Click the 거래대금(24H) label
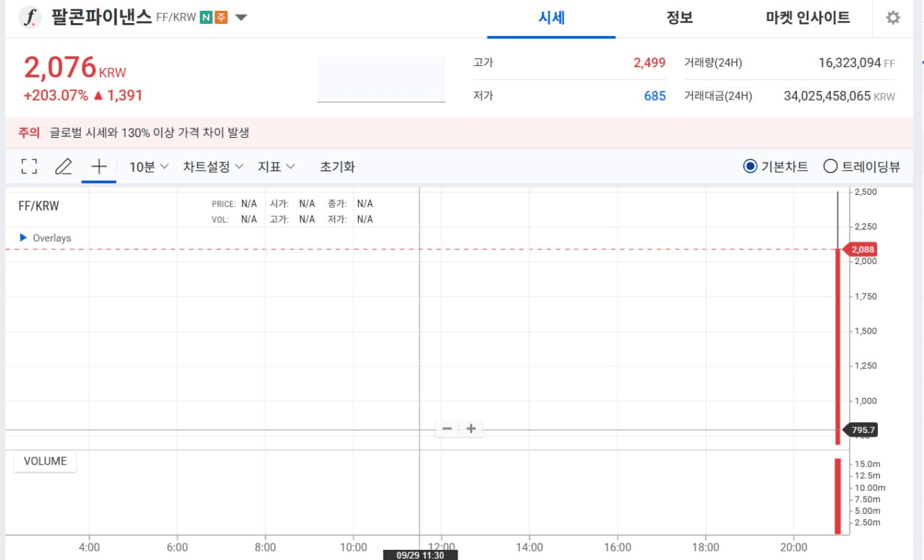 pyautogui.click(x=718, y=96)
